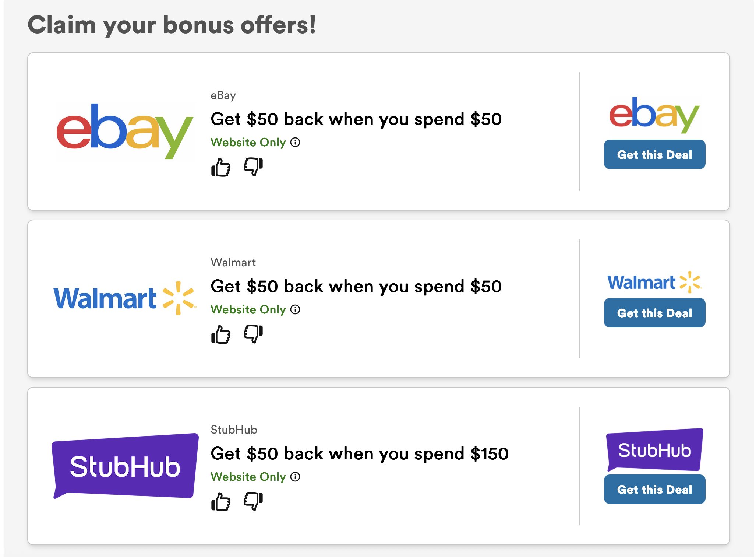Click the Website Only label on the eBay card
This screenshot has height=557, width=756.
247,142
